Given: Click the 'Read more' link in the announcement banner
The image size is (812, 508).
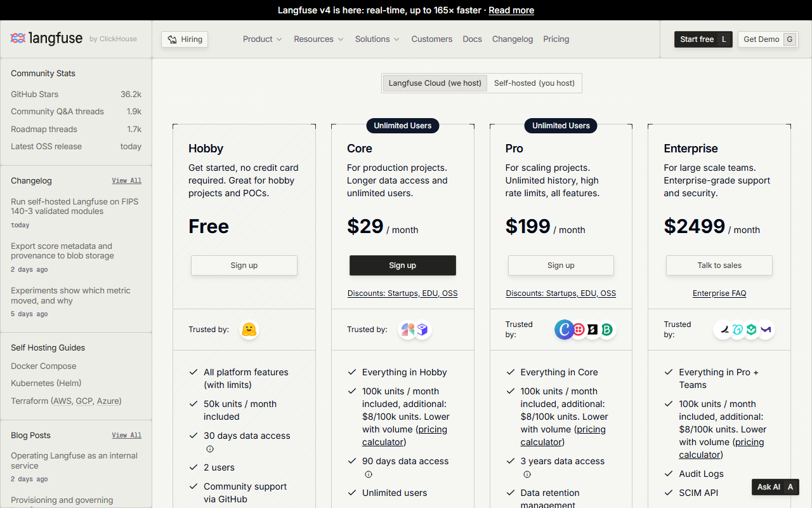Looking at the screenshot, I should coord(511,10).
